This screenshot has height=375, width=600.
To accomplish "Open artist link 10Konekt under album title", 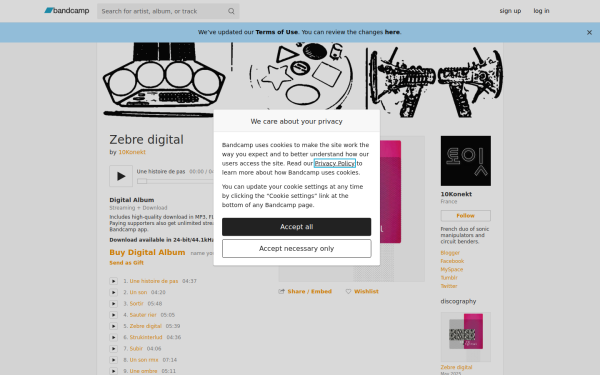I will click(132, 152).
